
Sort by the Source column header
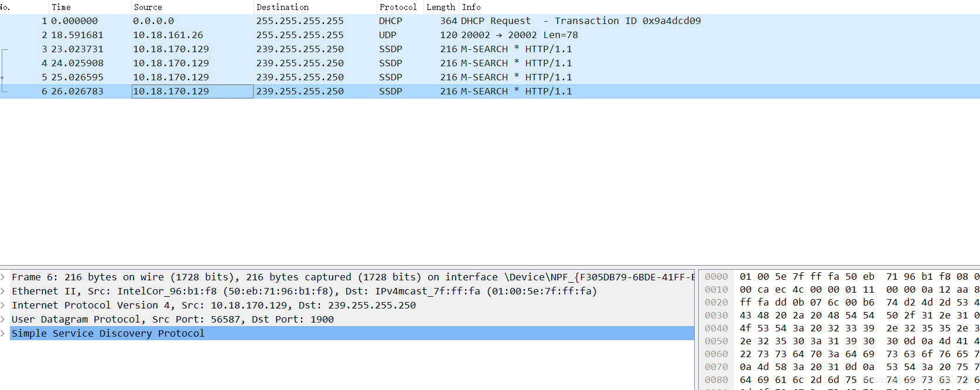pos(148,7)
